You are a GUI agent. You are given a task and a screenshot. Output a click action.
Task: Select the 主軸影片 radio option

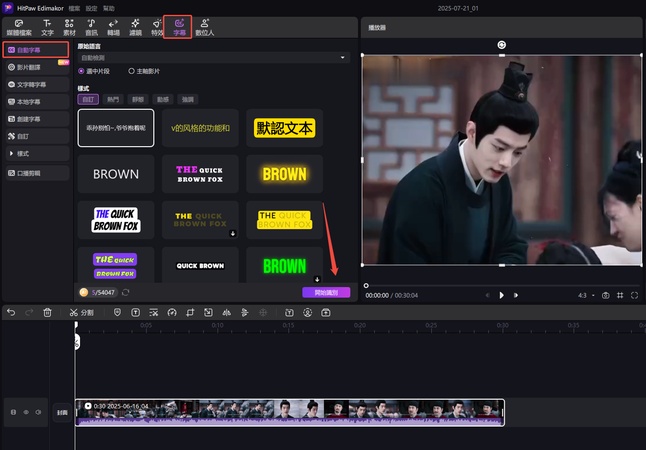[144, 71]
